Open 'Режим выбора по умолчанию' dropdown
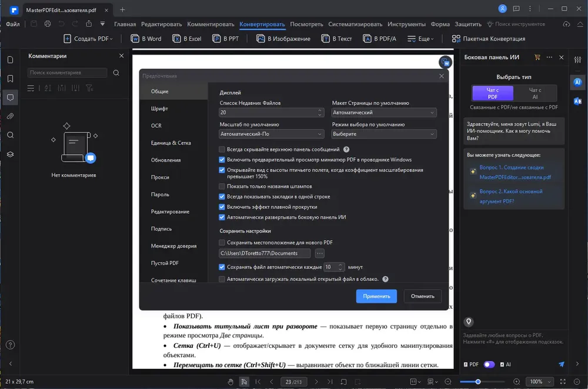The image size is (588, 389). tap(383, 134)
